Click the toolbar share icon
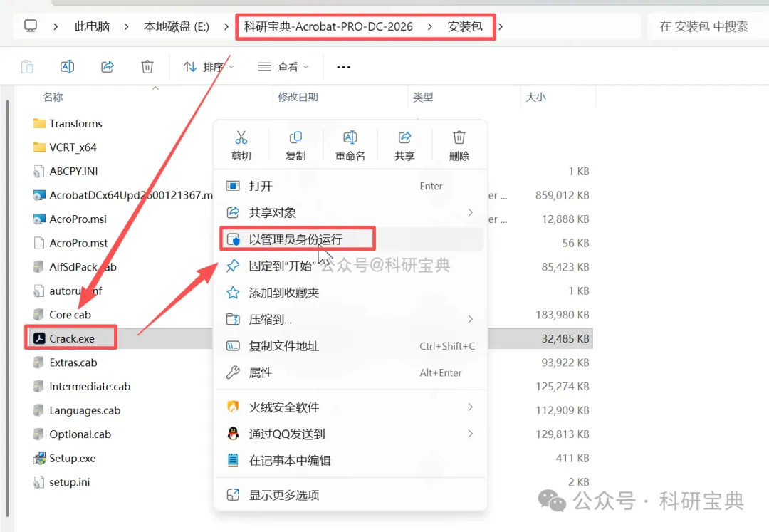 [108, 67]
